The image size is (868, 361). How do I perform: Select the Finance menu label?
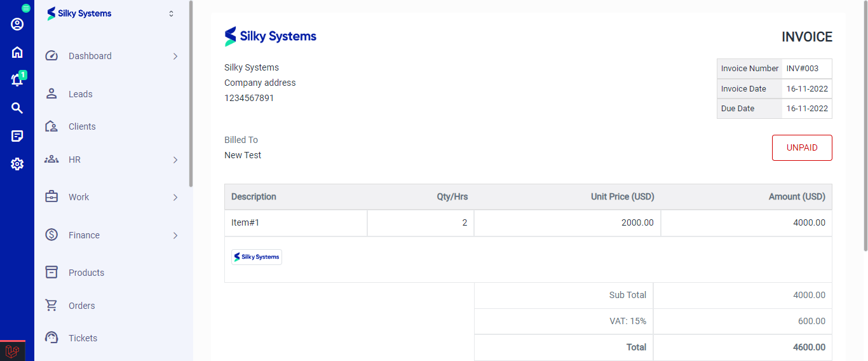click(84, 235)
